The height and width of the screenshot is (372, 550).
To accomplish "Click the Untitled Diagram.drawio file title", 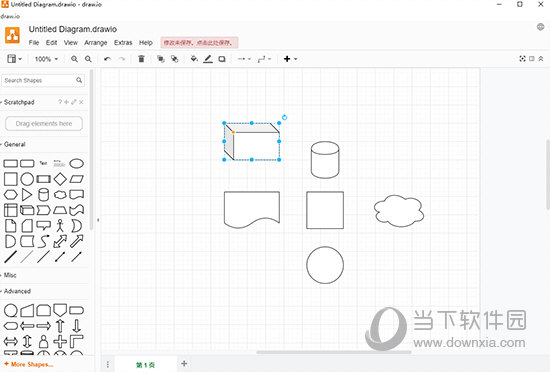I will coord(73,29).
